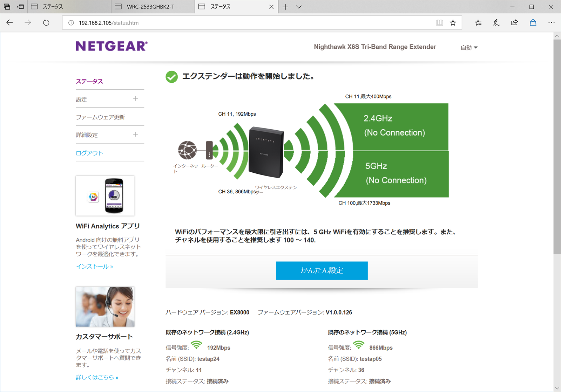Open the browser settings ellipsis menu
Image resolution: width=561 pixels, height=392 pixels.
click(551, 23)
